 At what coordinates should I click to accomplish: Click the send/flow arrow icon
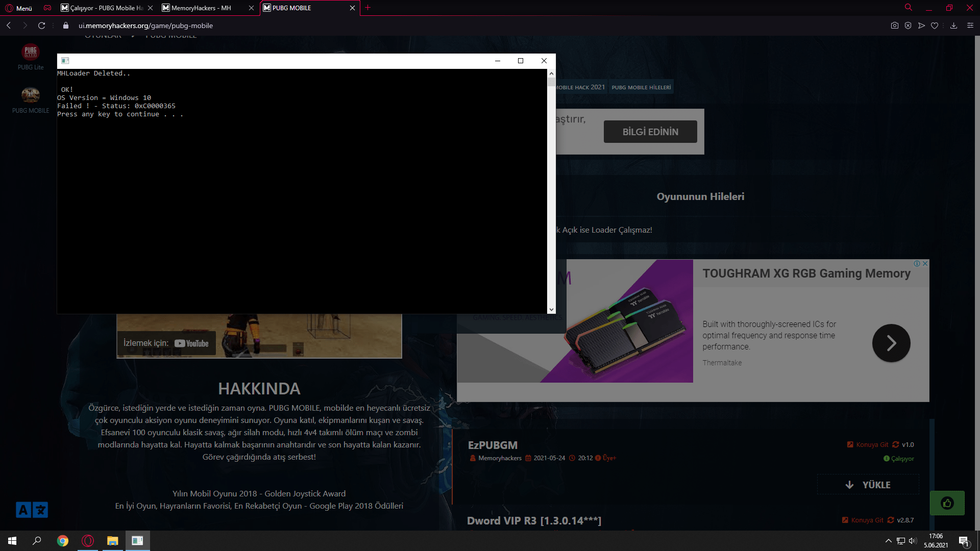click(921, 26)
